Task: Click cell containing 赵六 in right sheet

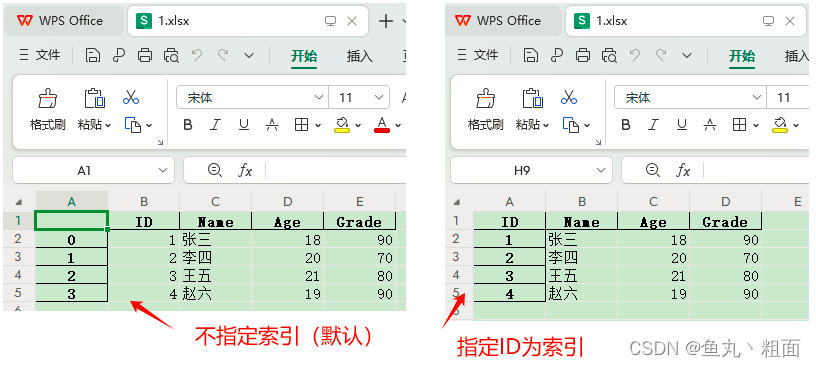Action: click(x=582, y=294)
